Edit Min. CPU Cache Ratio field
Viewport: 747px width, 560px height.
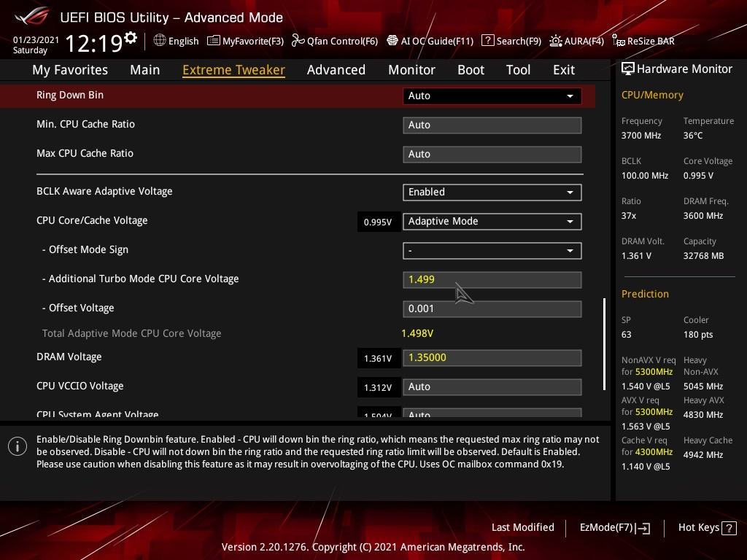click(x=492, y=125)
